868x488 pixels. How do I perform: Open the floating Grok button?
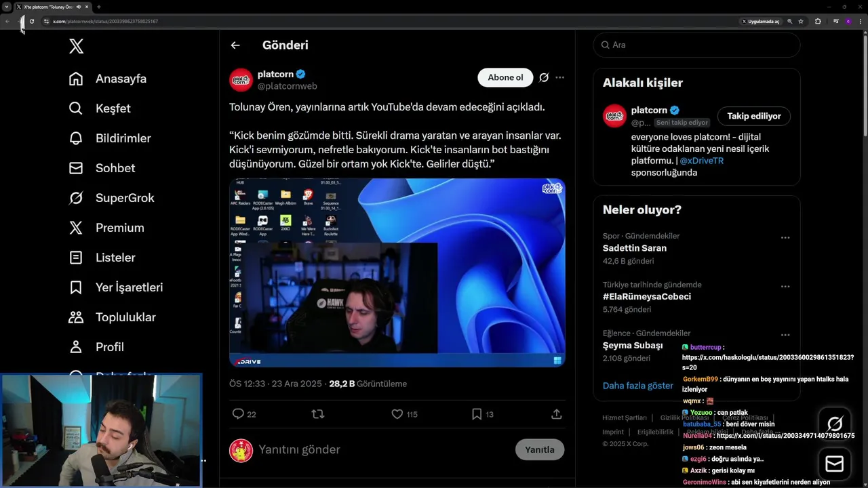835,424
